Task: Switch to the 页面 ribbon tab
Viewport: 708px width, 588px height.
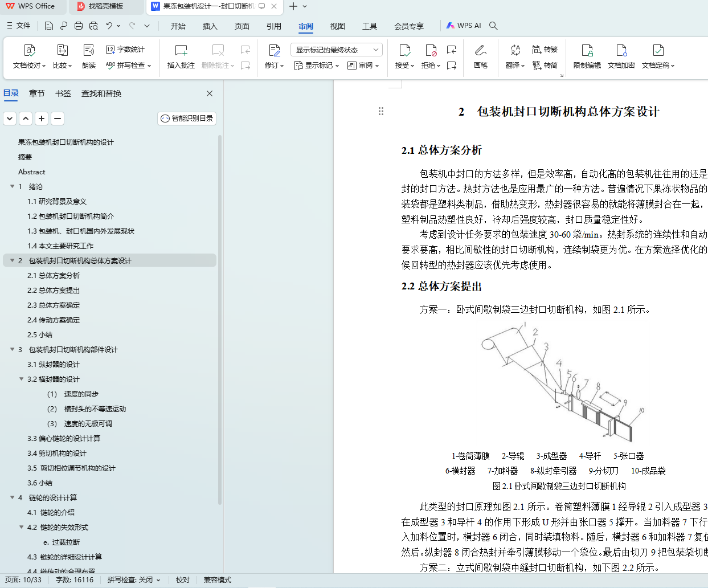Action: (242, 26)
